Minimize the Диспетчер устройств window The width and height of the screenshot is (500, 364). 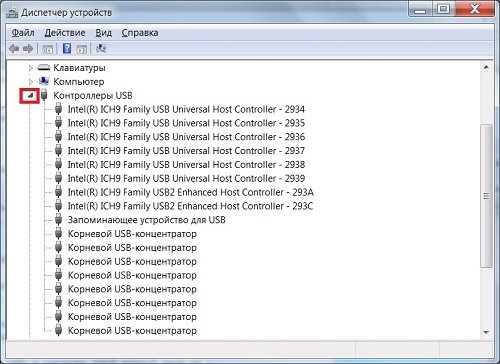pos(421,9)
